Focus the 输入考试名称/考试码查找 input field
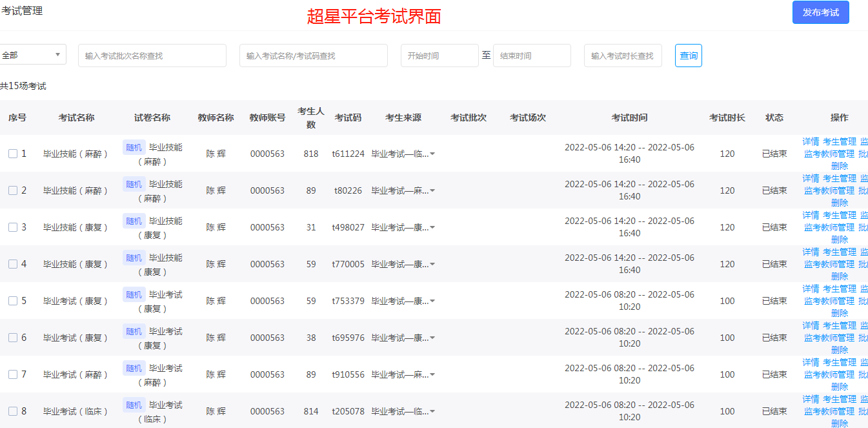Viewport: 868px width, 428px height. coord(314,56)
